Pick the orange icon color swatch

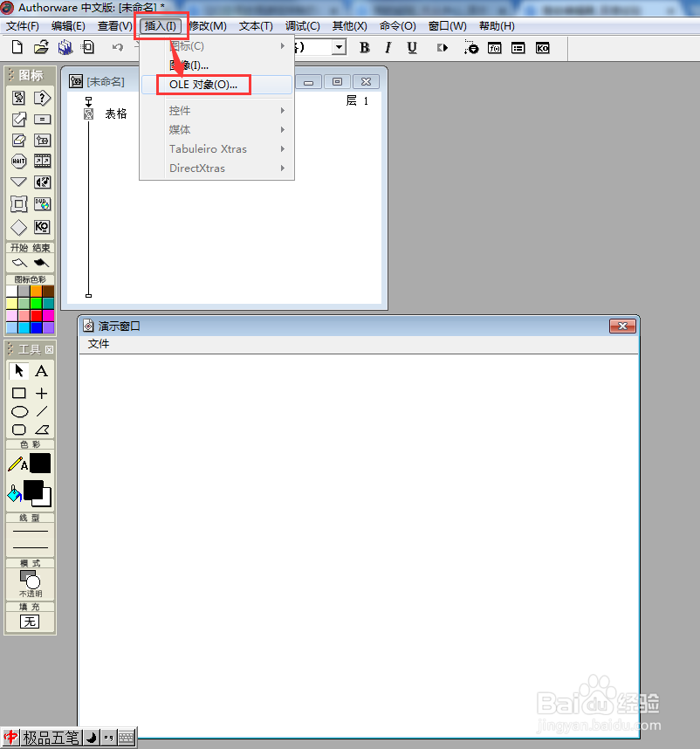click(37, 291)
